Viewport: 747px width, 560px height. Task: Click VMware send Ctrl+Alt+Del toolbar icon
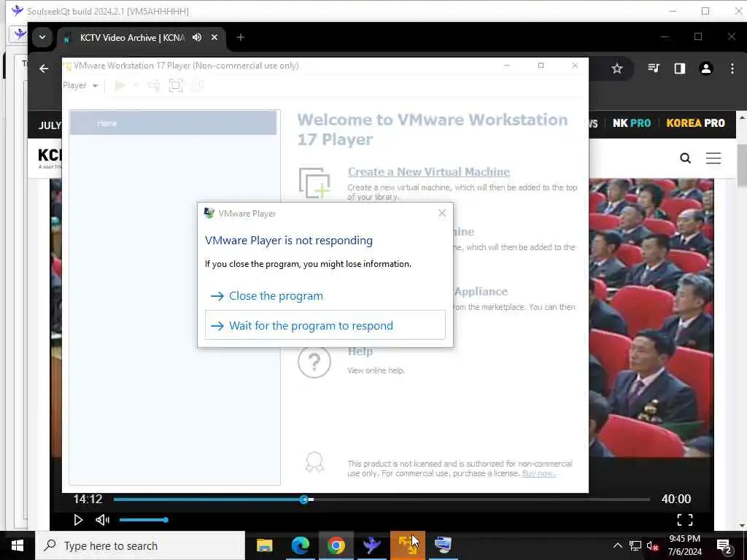[153, 85]
